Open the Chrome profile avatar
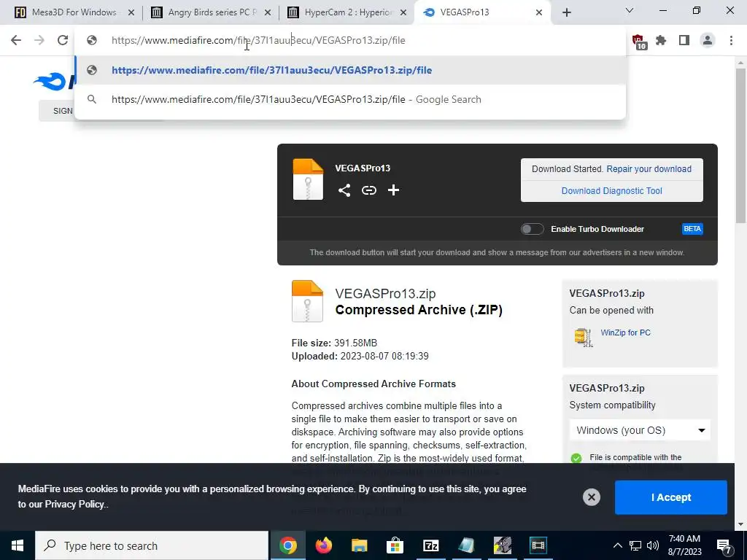Viewport: 747px width, 560px height. pyautogui.click(x=708, y=41)
